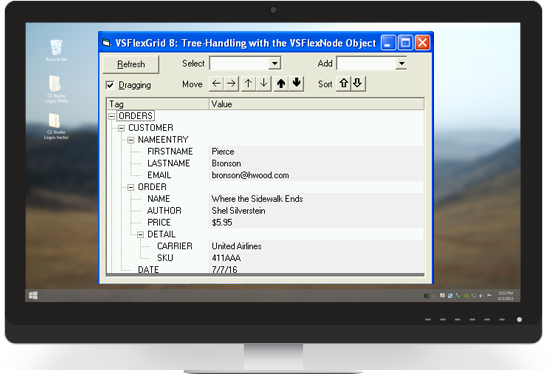Select the PRICE tag
The image size is (550, 374).
pyautogui.click(x=159, y=222)
